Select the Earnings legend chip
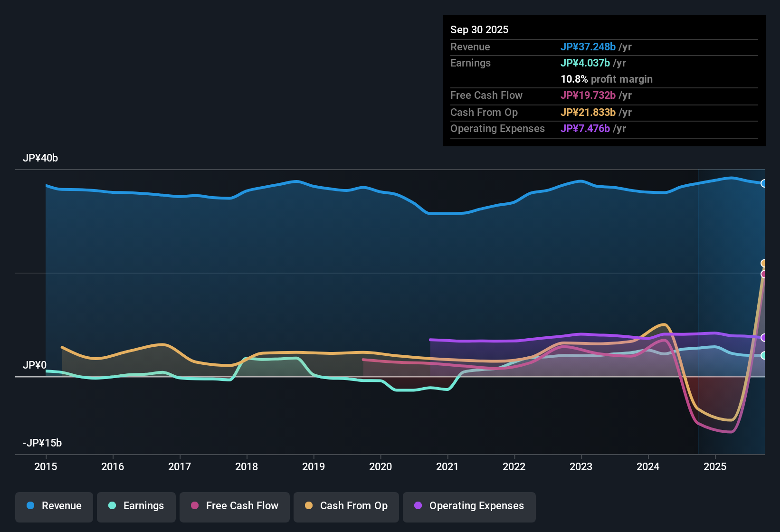The height and width of the screenshot is (532, 780). pos(136,506)
